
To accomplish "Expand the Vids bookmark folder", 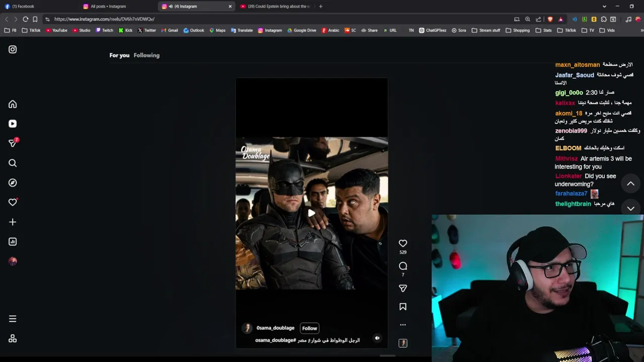I will (607, 30).
